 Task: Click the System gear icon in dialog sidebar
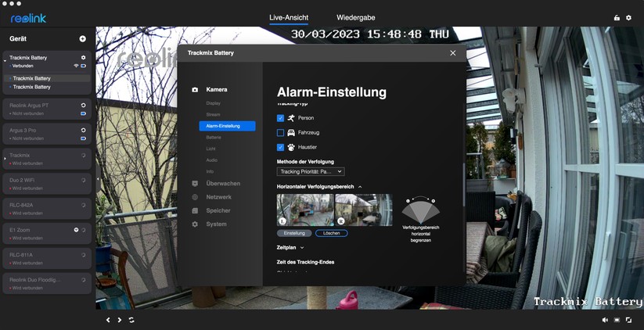click(x=195, y=224)
